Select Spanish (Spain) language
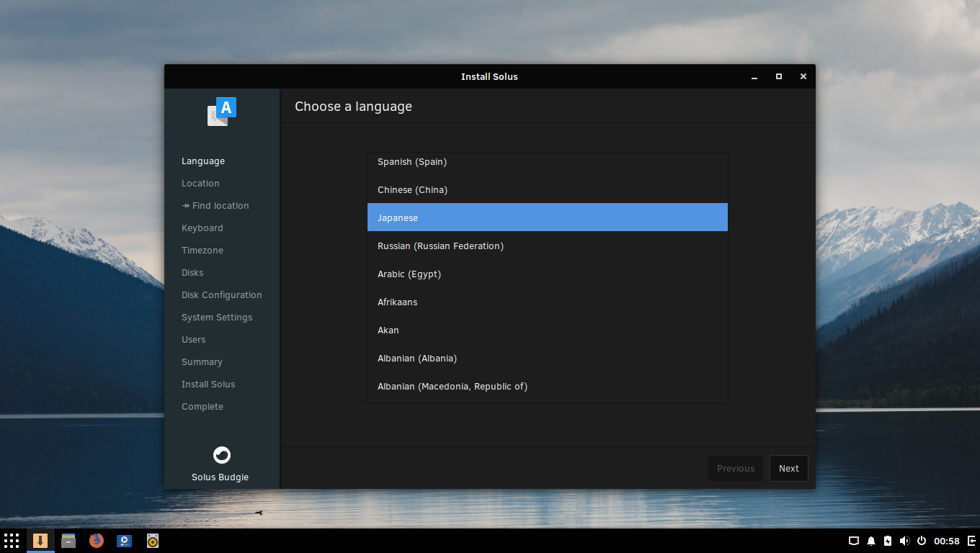This screenshot has height=553, width=980. click(x=548, y=162)
